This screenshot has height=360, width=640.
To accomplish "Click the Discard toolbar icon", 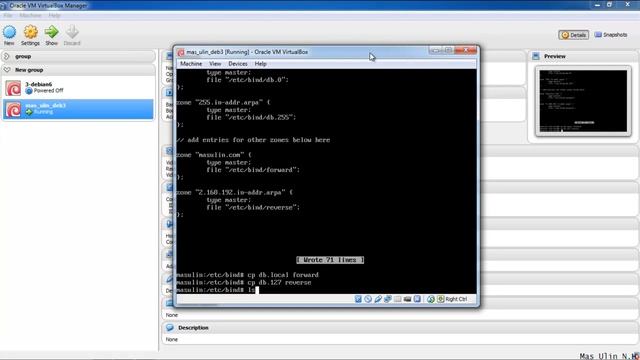I will point(72,32).
